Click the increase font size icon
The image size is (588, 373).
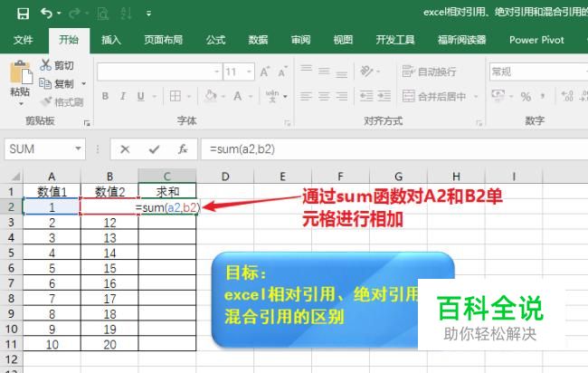pyautogui.click(x=265, y=72)
